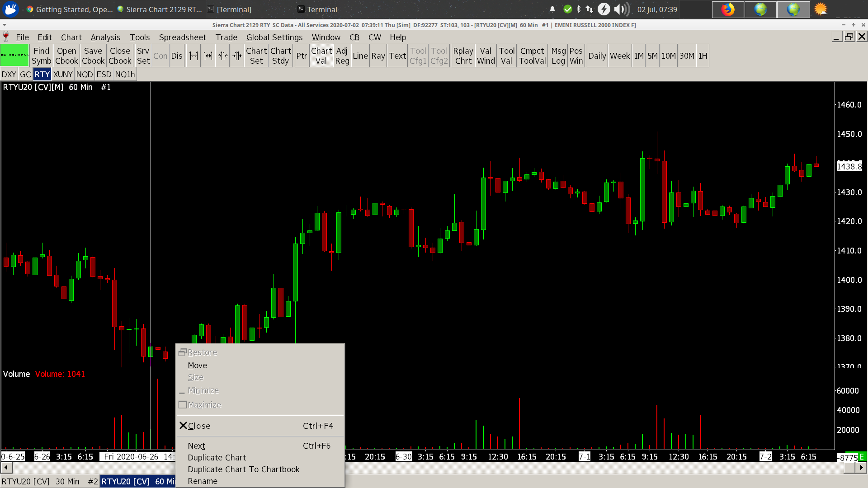
Task: Open the Global Settings menu
Action: 274,37
